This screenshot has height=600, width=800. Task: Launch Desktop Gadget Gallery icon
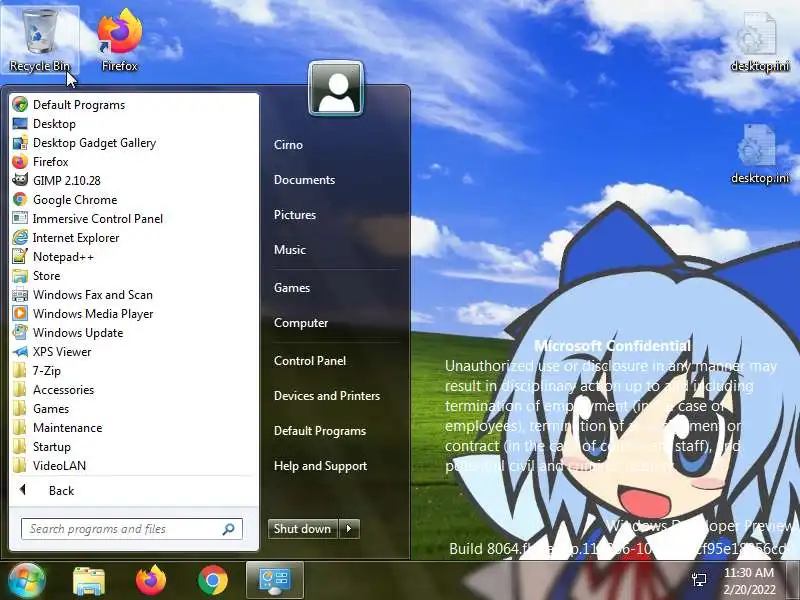pos(20,142)
